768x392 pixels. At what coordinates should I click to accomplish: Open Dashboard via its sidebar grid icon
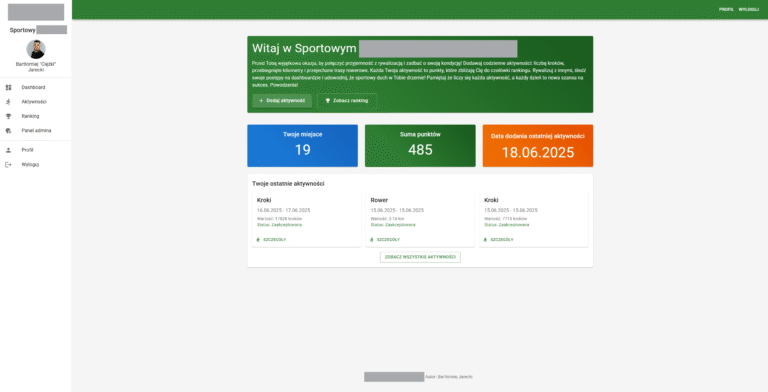point(8,87)
